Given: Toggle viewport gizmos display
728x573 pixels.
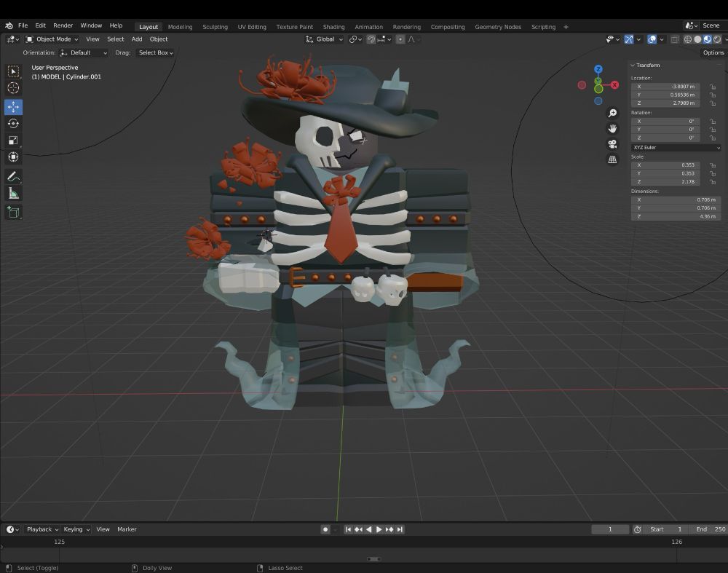Looking at the screenshot, I should (629, 39).
